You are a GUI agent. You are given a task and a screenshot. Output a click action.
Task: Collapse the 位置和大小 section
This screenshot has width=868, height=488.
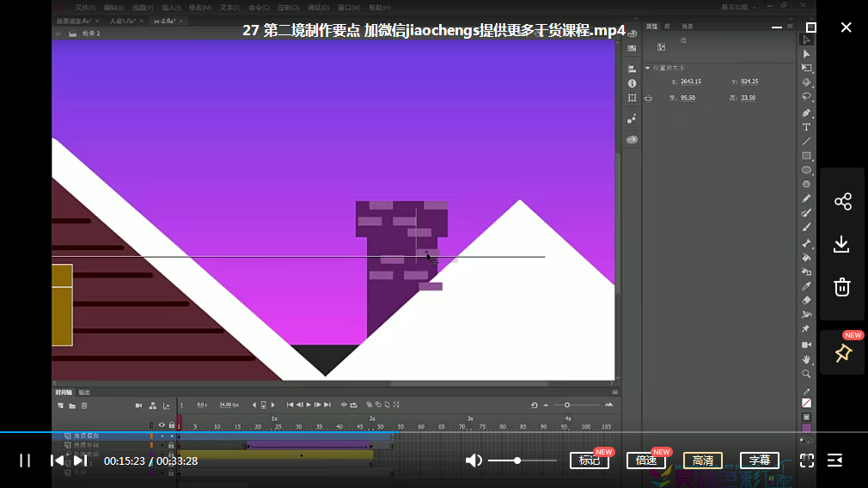click(648, 68)
